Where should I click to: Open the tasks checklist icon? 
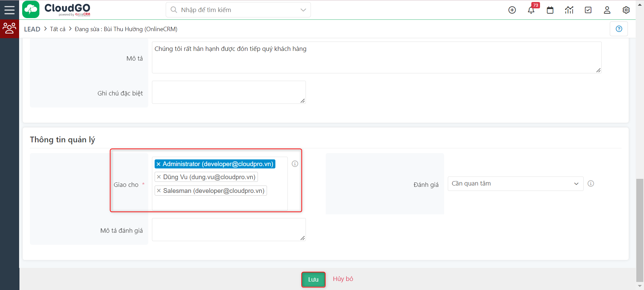click(x=588, y=10)
